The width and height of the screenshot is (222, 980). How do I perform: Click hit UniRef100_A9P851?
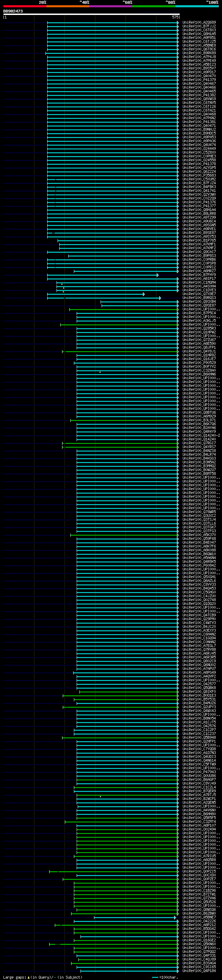tap(199, 38)
